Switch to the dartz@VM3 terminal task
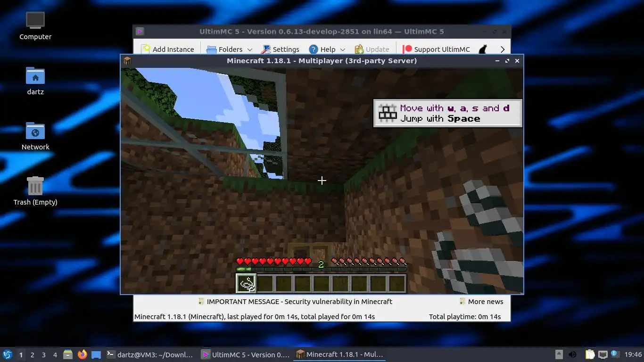 [150, 354]
